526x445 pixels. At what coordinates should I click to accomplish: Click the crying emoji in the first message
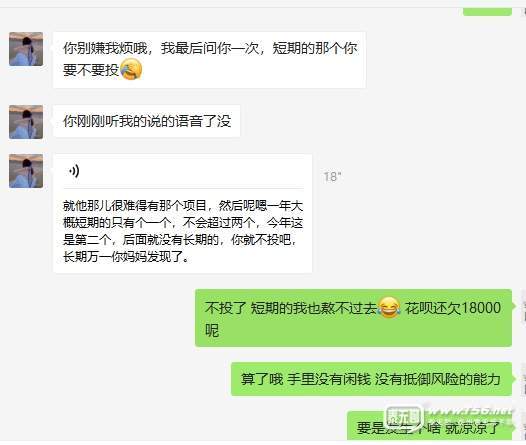pyautogui.click(x=131, y=69)
